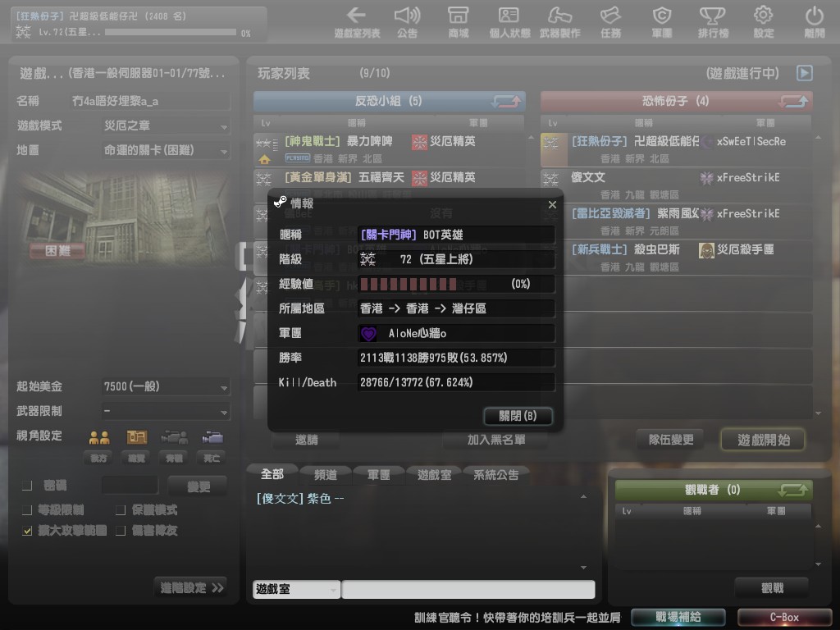
Task: Expand the 武器限制 dropdown
Action: tap(166, 411)
